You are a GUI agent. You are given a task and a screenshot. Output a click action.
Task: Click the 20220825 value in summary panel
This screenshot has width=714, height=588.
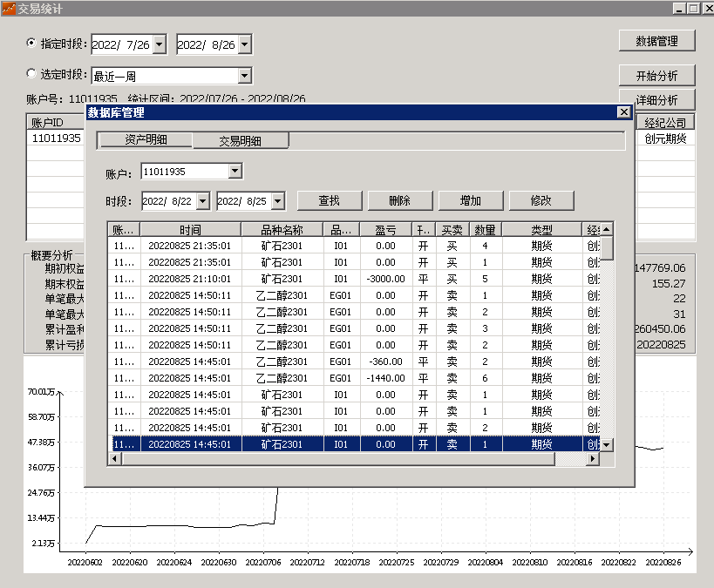click(x=661, y=344)
